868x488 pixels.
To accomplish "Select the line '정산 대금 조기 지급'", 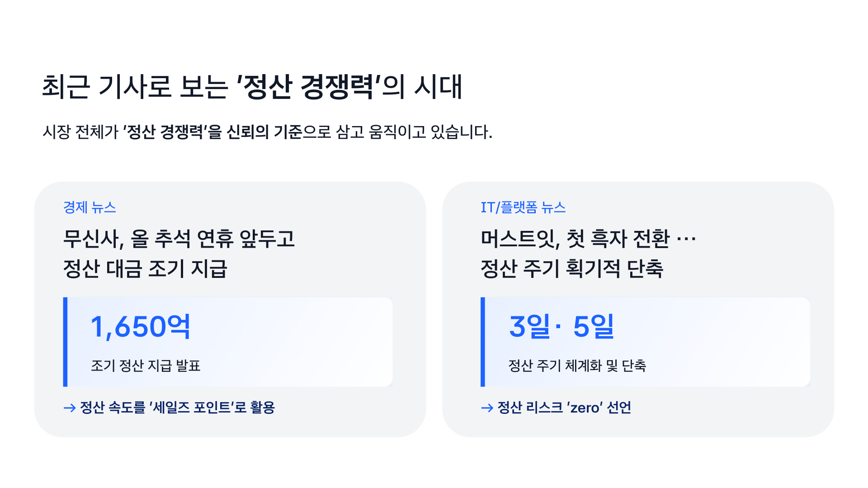I will point(145,269).
